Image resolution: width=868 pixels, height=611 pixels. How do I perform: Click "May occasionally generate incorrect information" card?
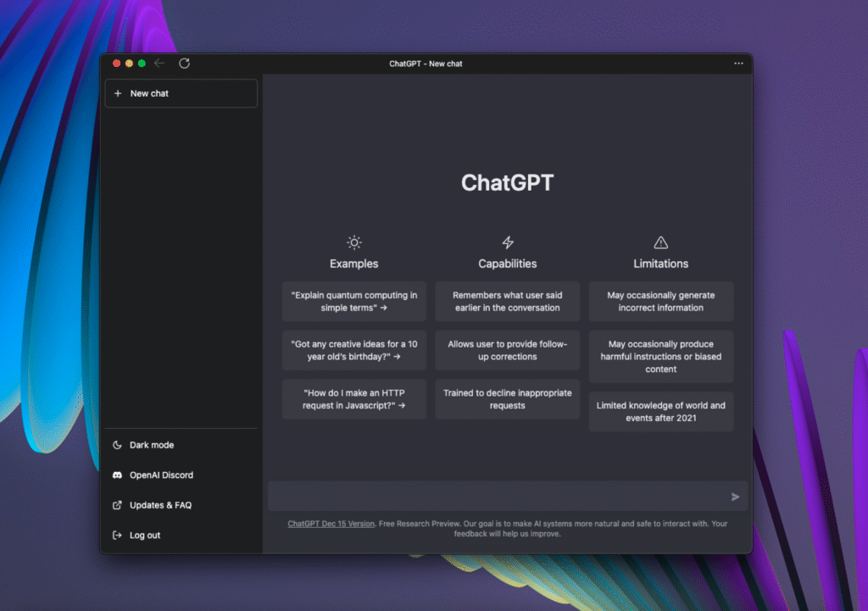(661, 302)
